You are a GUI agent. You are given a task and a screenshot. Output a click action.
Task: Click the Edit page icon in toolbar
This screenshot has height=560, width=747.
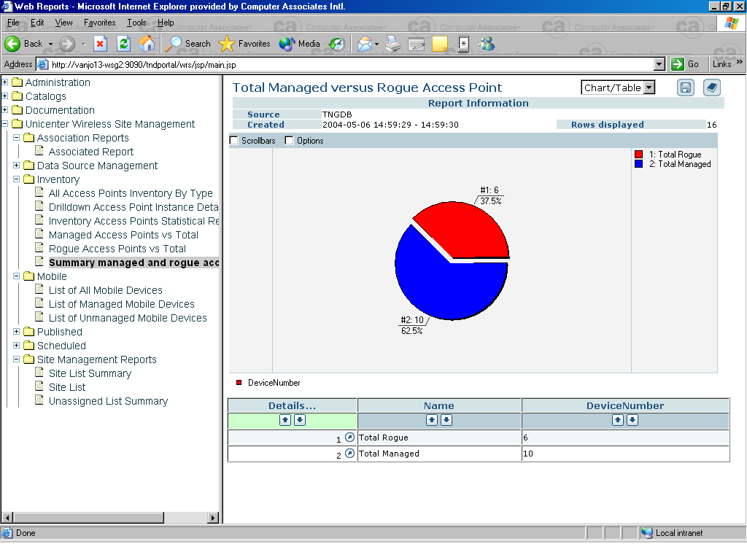point(417,44)
